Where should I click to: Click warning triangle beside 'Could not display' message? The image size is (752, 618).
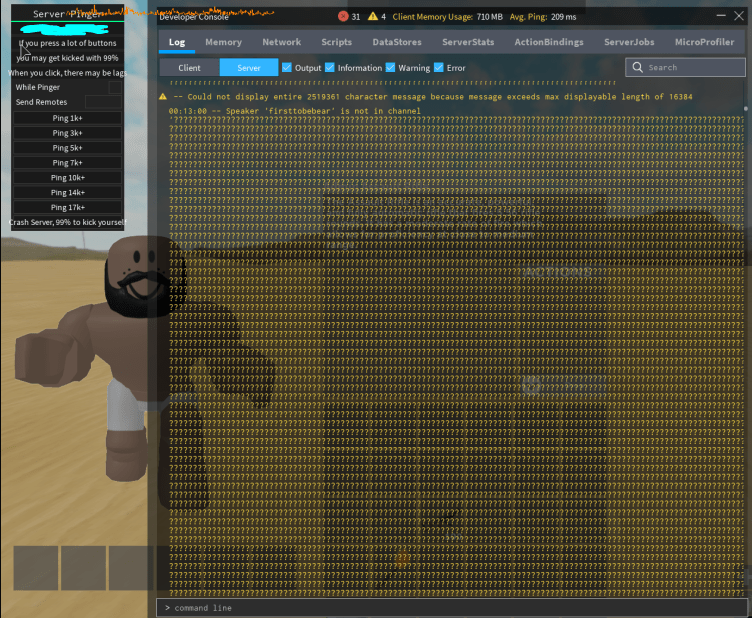click(x=163, y=96)
